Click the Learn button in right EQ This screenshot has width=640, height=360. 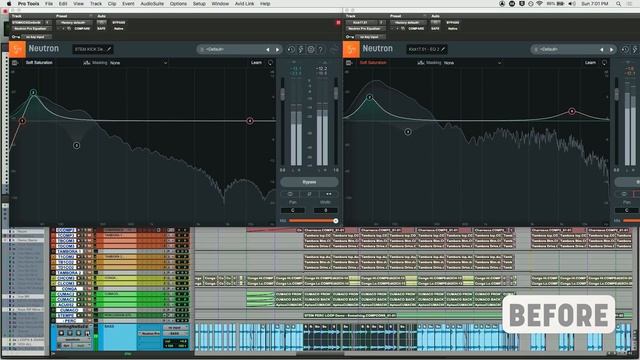tap(591, 63)
